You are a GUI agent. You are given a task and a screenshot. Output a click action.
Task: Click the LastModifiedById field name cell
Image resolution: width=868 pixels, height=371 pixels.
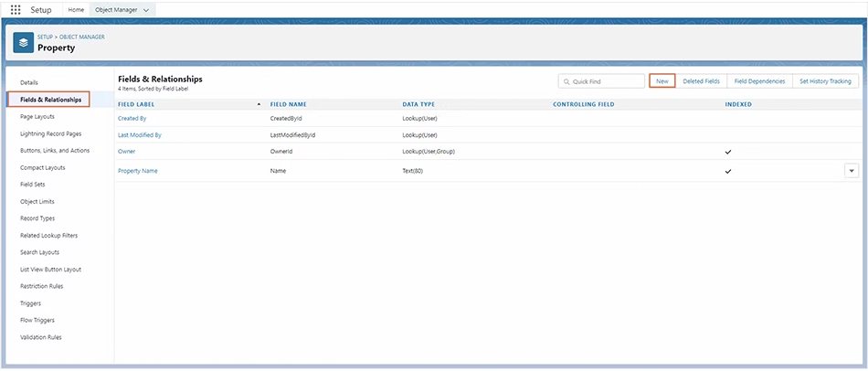293,135
